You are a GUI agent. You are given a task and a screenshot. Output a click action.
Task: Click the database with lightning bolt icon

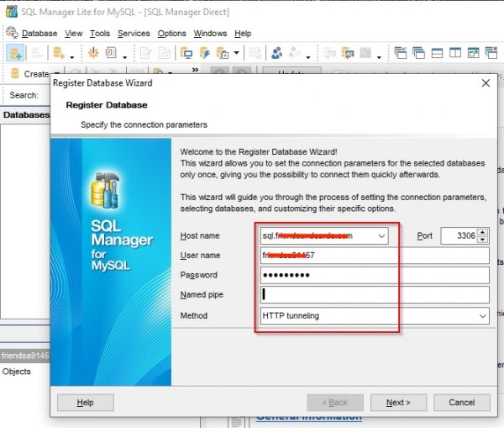coord(205,53)
